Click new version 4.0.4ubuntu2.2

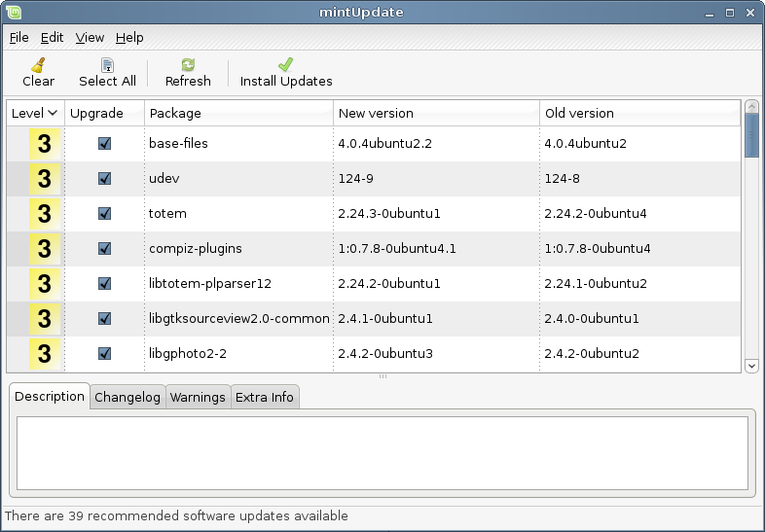385,143
